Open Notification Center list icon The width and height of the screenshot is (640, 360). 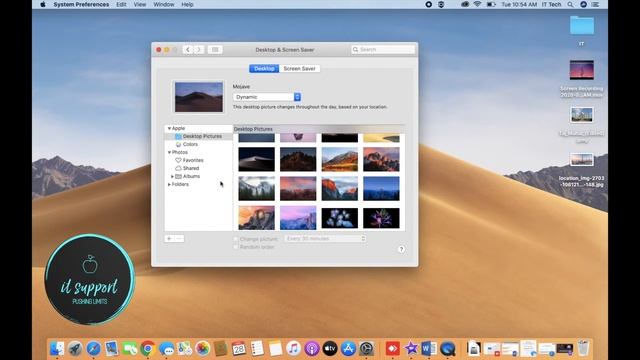(x=596, y=4)
